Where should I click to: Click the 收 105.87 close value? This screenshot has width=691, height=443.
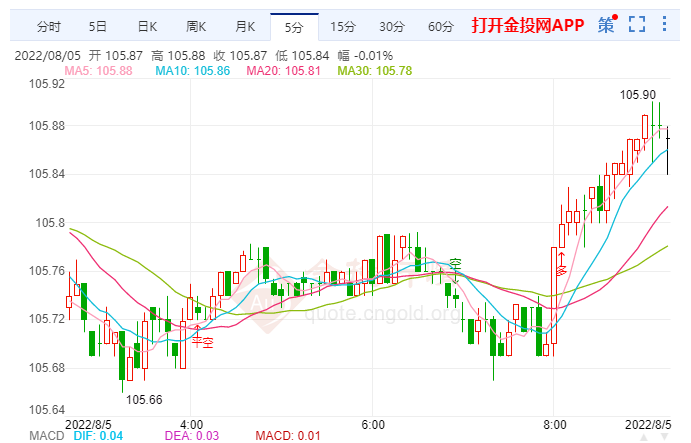(x=240, y=56)
